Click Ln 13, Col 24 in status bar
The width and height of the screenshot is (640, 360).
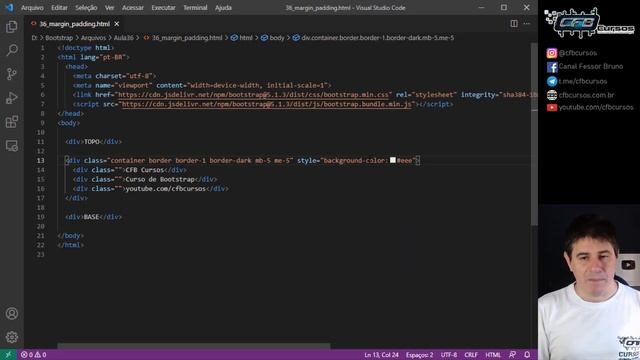click(x=381, y=355)
